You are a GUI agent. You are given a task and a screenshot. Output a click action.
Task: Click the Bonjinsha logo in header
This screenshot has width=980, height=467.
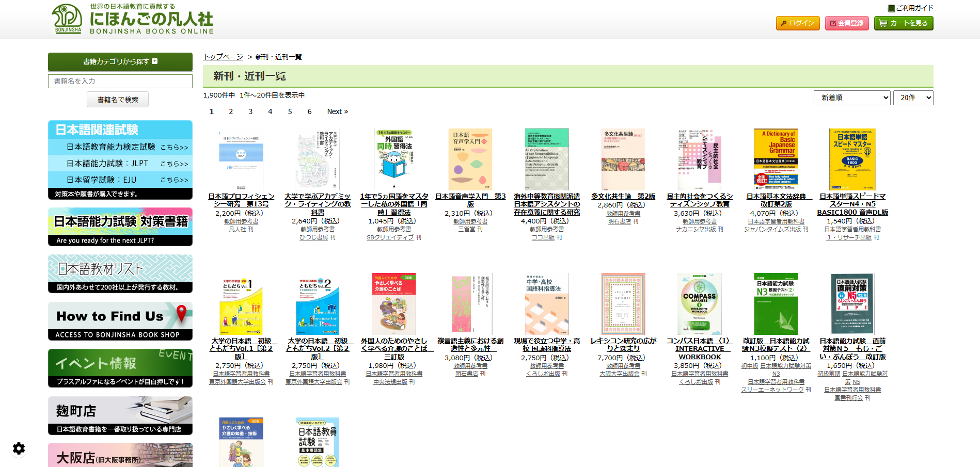[x=133, y=19]
